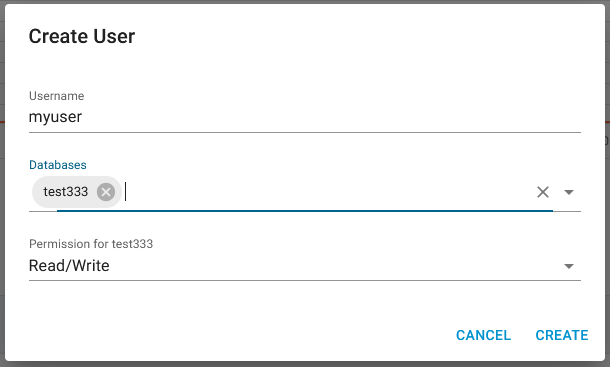Expand the Permission for test333 dropdown arrow

click(x=569, y=266)
